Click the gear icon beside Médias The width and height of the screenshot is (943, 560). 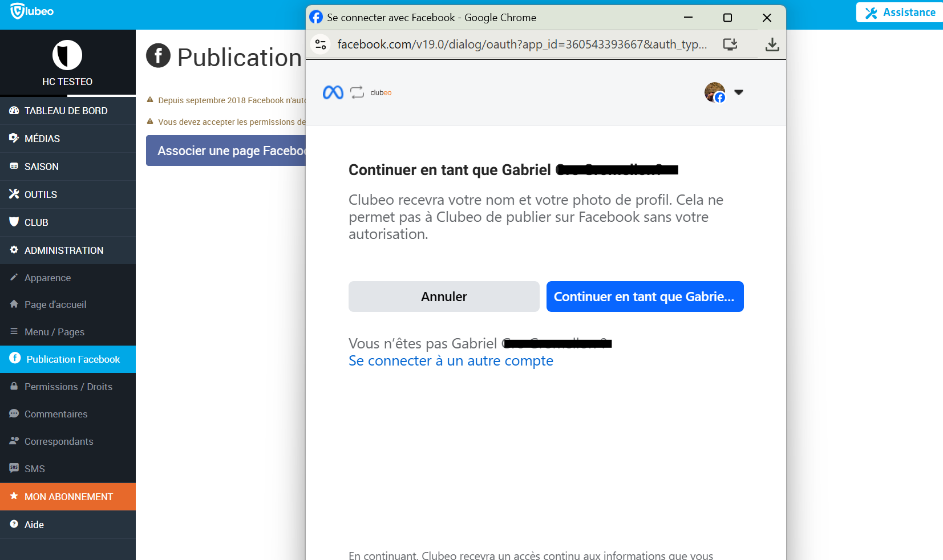tap(14, 138)
